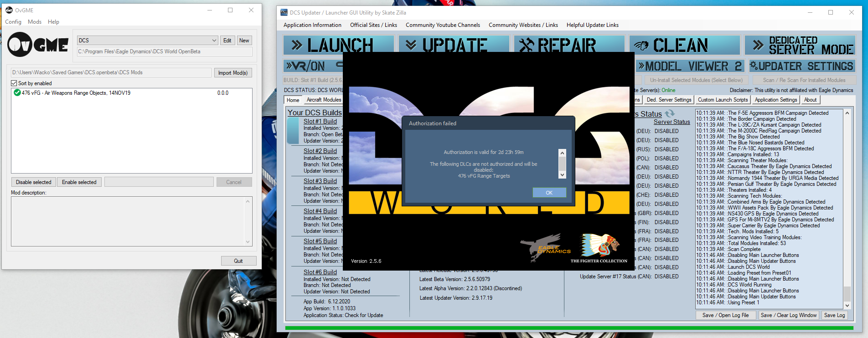Viewport: 868px width, 338px height.
Task: Click the DCS Updater title bar icon
Action: (x=284, y=12)
